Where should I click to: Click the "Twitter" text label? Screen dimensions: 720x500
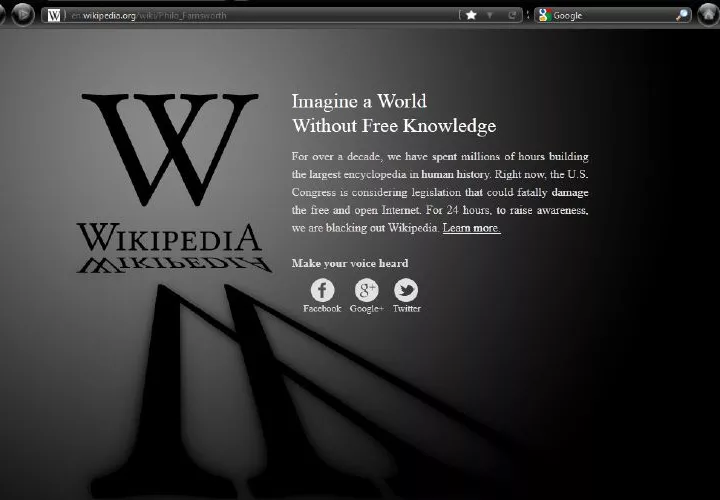pyautogui.click(x=406, y=309)
